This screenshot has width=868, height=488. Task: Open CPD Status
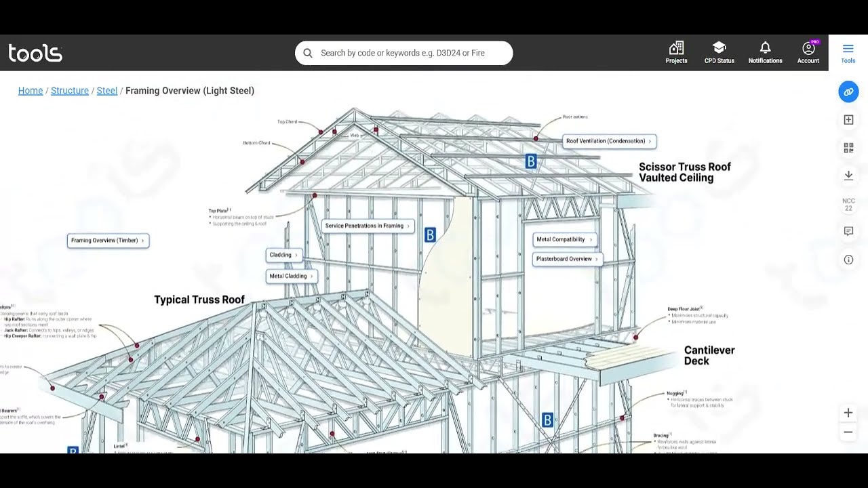click(719, 53)
